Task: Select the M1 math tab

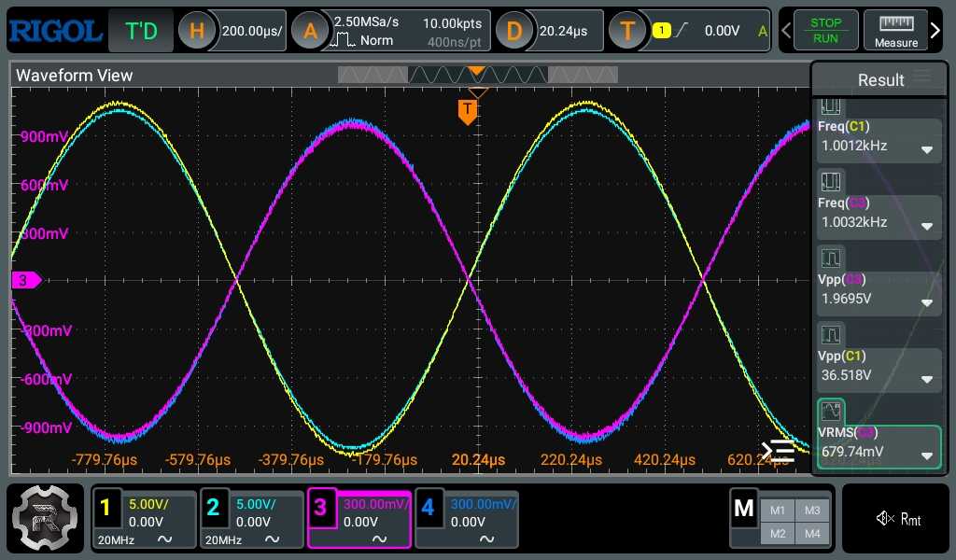Action: [x=777, y=510]
